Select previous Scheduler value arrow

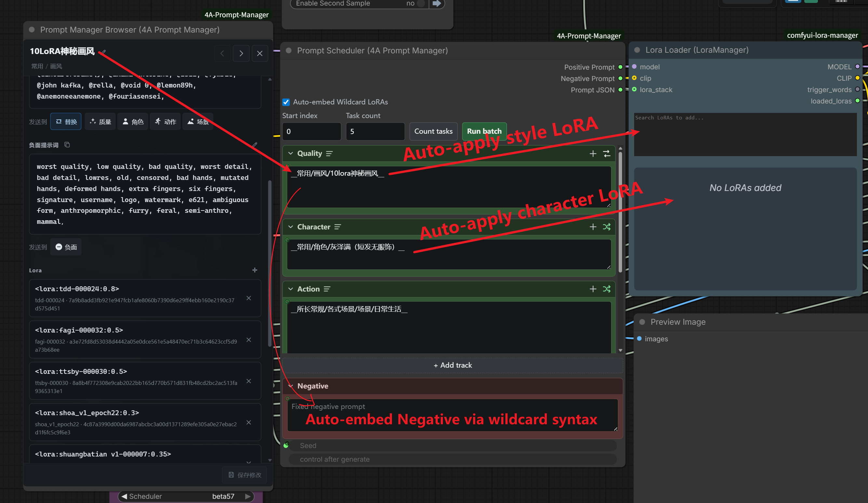[124, 496]
